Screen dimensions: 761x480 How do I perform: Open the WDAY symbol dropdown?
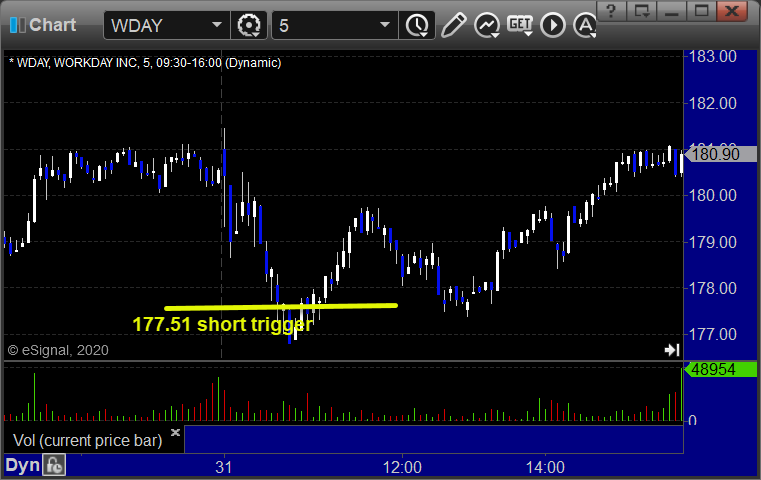(x=216, y=25)
